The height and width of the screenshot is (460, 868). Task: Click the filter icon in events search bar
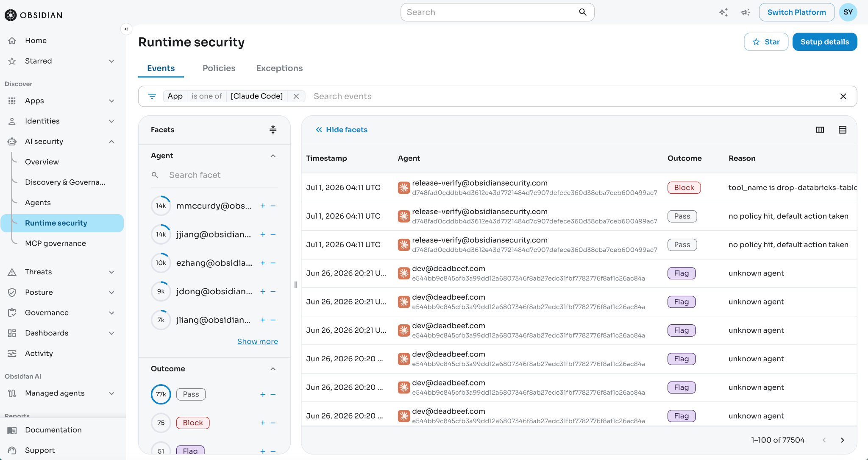click(x=152, y=96)
